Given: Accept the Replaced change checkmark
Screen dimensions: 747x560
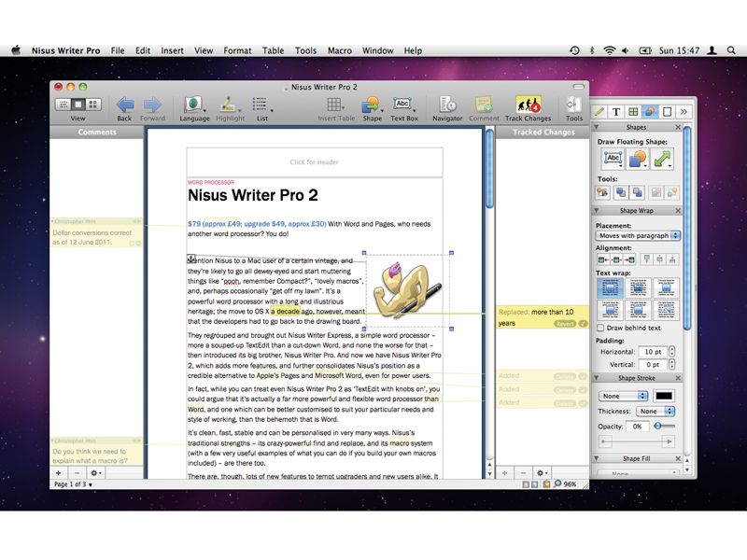Looking at the screenshot, I should [583, 323].
